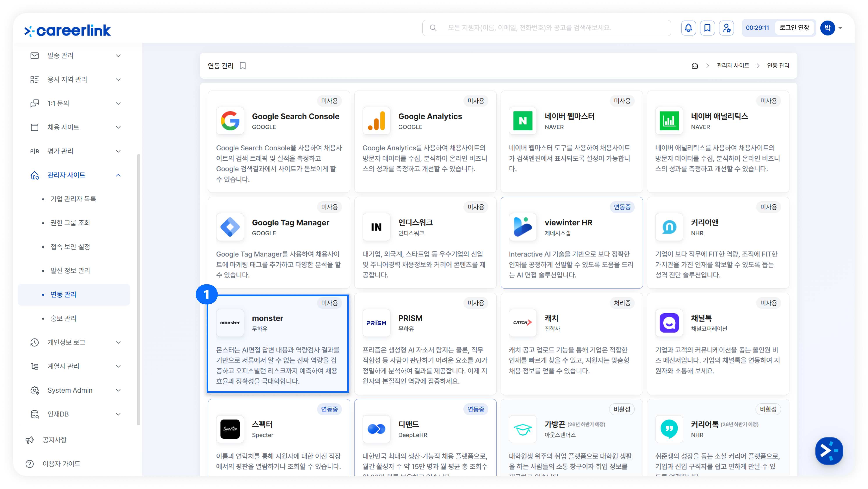The width and height of the screenshot is (868, 489).
Task: Click the user settings icon in the header
Action: 726,28
